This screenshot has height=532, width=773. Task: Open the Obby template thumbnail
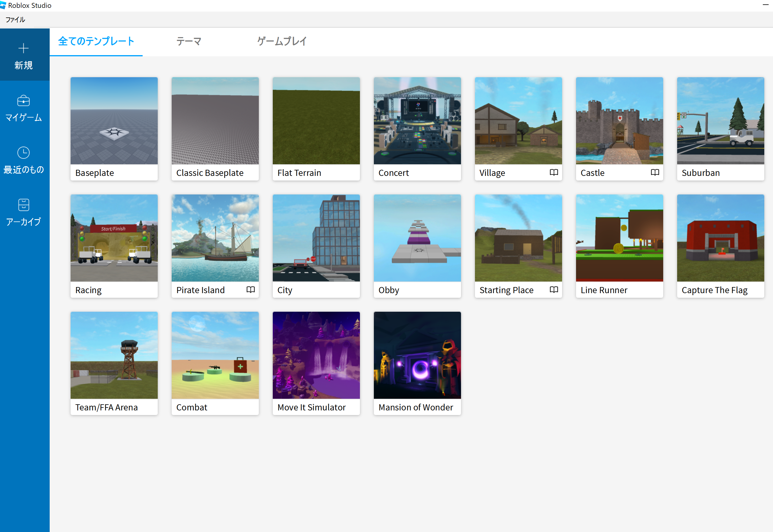(x=417, y=238)
